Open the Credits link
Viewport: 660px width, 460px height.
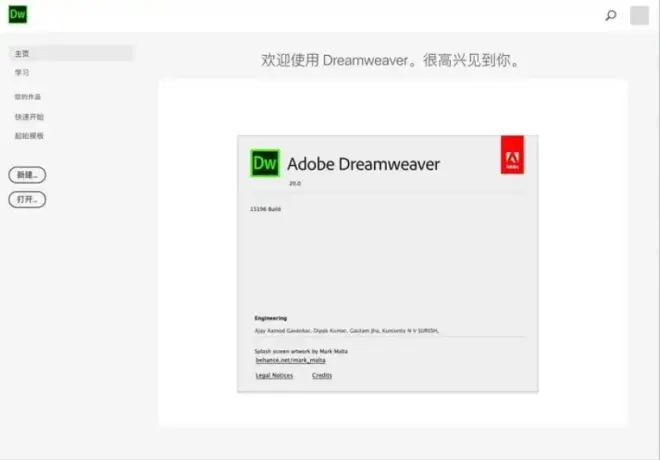click(x=322, y=375)
